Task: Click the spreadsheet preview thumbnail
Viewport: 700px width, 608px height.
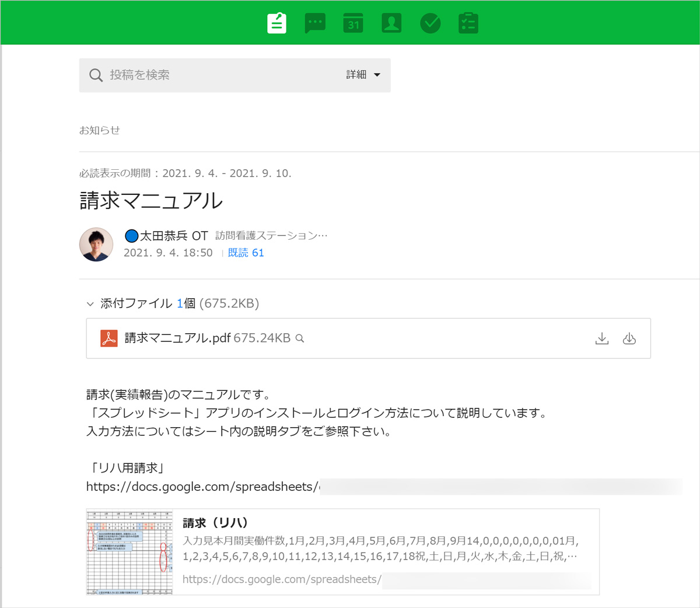Action: pyautogui.click(x=130, y=552)
